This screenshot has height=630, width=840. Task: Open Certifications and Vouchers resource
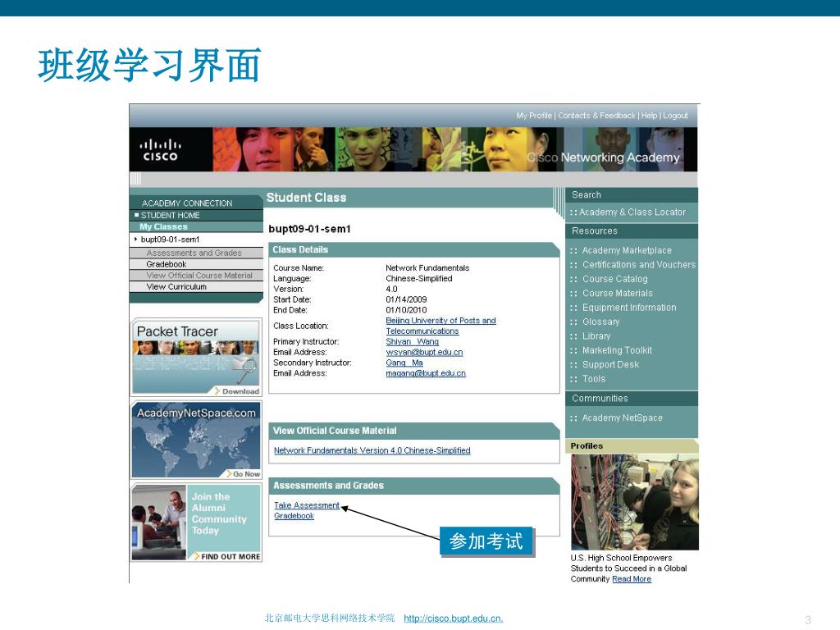[638, 265]
